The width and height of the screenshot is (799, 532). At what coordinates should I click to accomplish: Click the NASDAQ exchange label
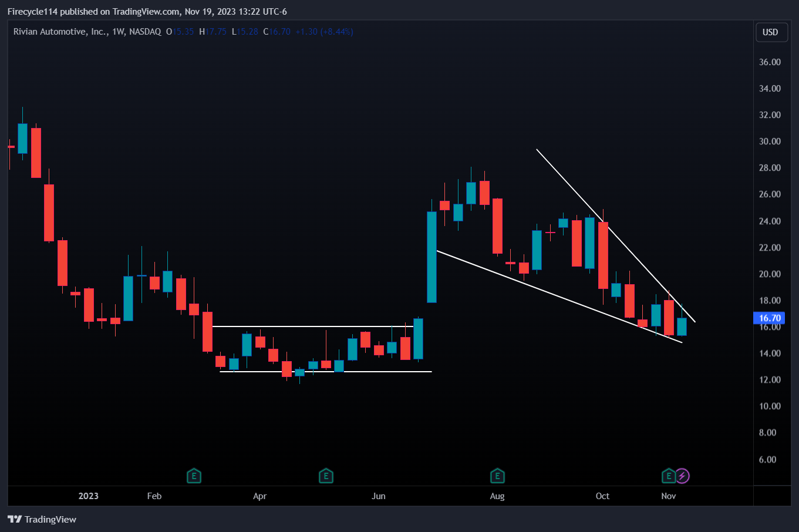point(145,32)
